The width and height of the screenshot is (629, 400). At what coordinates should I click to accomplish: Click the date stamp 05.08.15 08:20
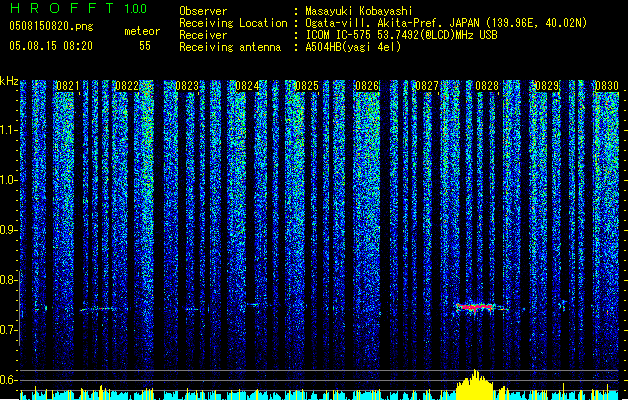[x=51, y=46]
